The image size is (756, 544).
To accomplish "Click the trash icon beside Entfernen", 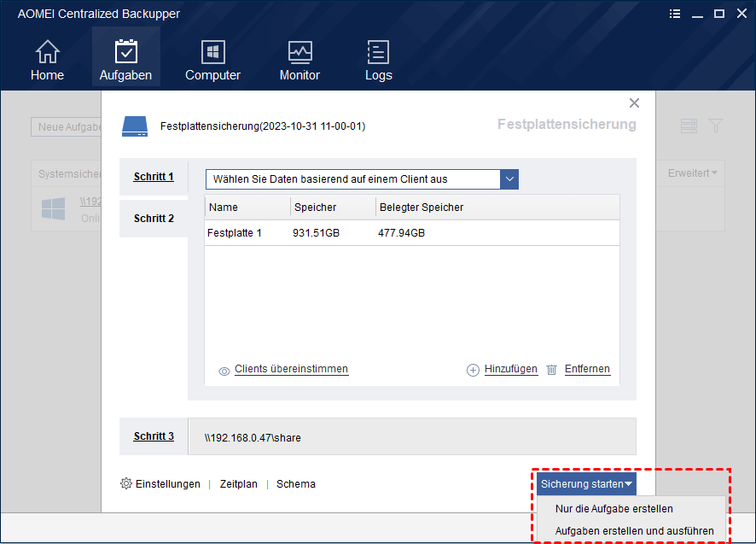I will (x=551, y=370).
